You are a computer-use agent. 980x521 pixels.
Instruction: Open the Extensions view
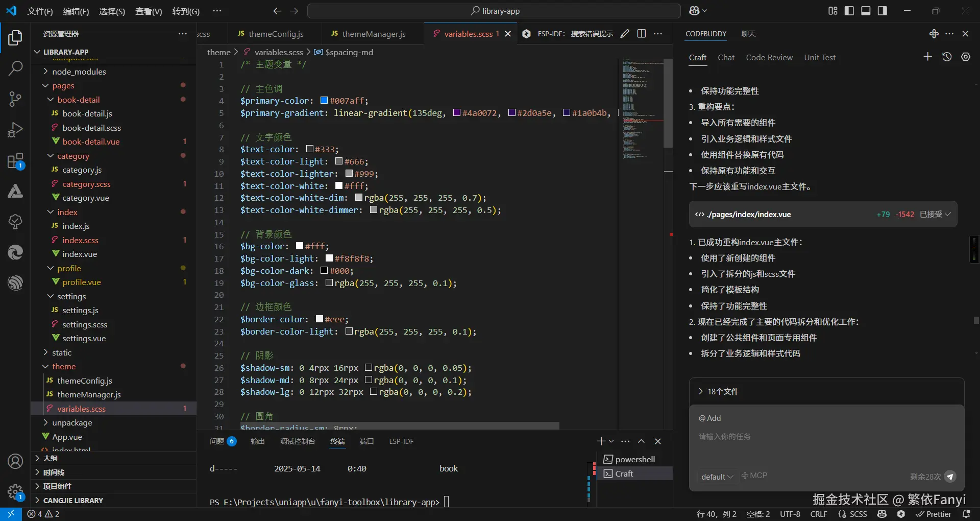tap(15, 161)
